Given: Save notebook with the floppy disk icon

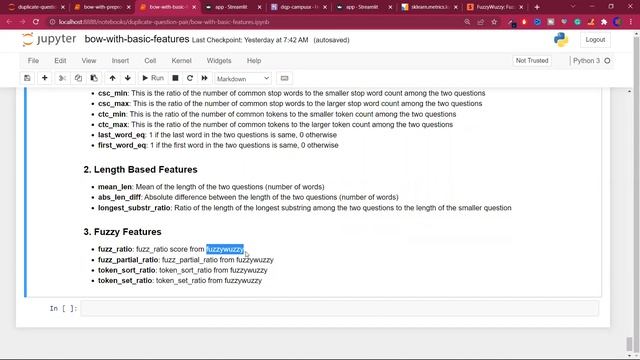Looking at the screenshot, I should click(27, 78).
